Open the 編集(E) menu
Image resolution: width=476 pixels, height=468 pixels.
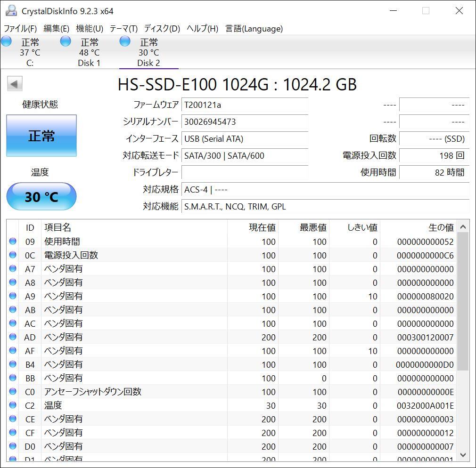click(57, 29)
